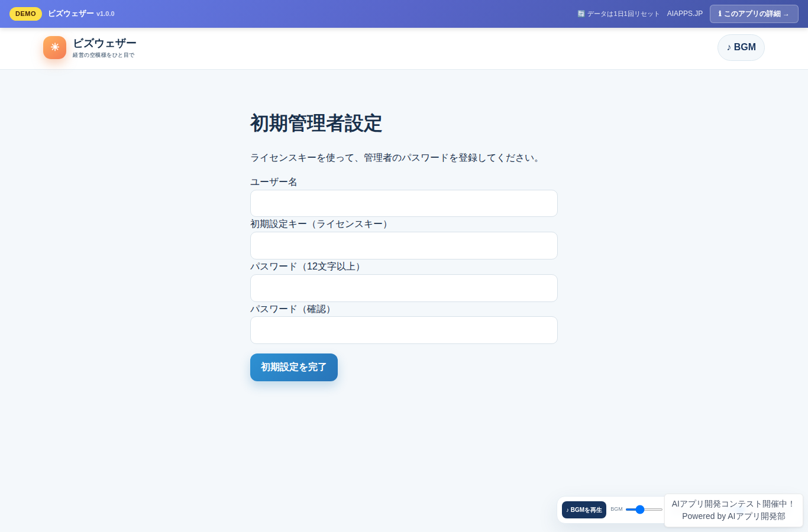Click the Powered by AIアプリ開発部 text
This screenshot has height=532, width=808.
733,516
